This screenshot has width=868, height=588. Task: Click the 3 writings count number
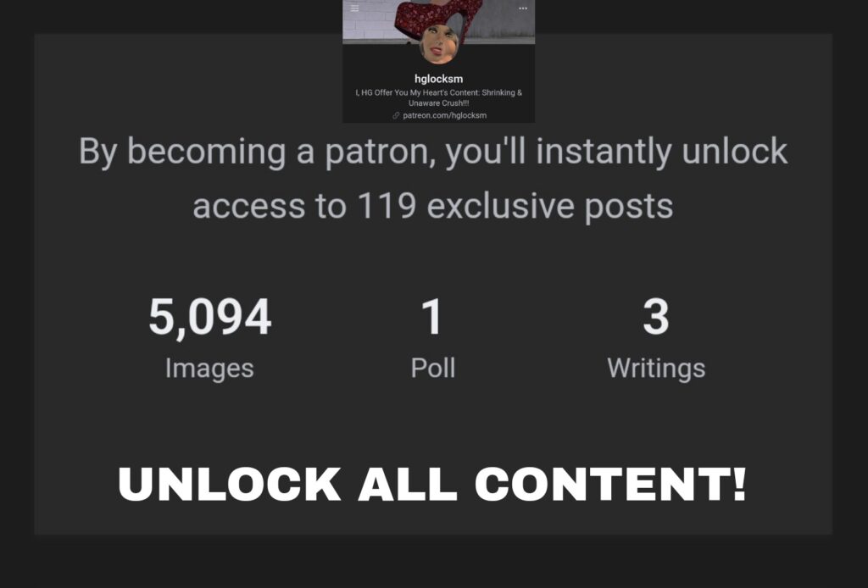pos(656,317)
